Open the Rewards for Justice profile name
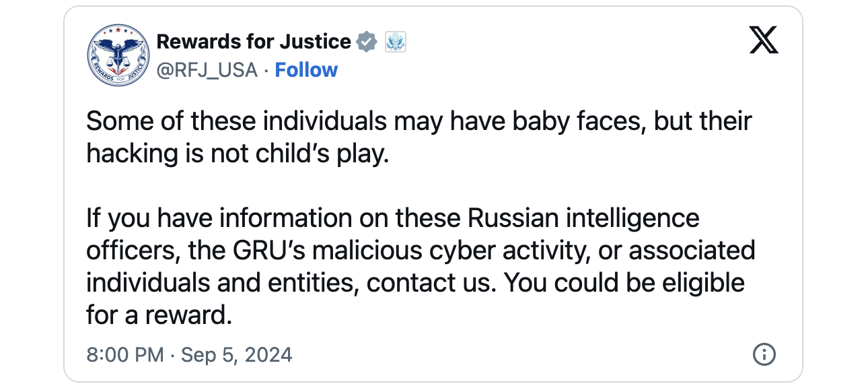The height and width of the screenshot is (388, 868). click(x=254, y=42)
